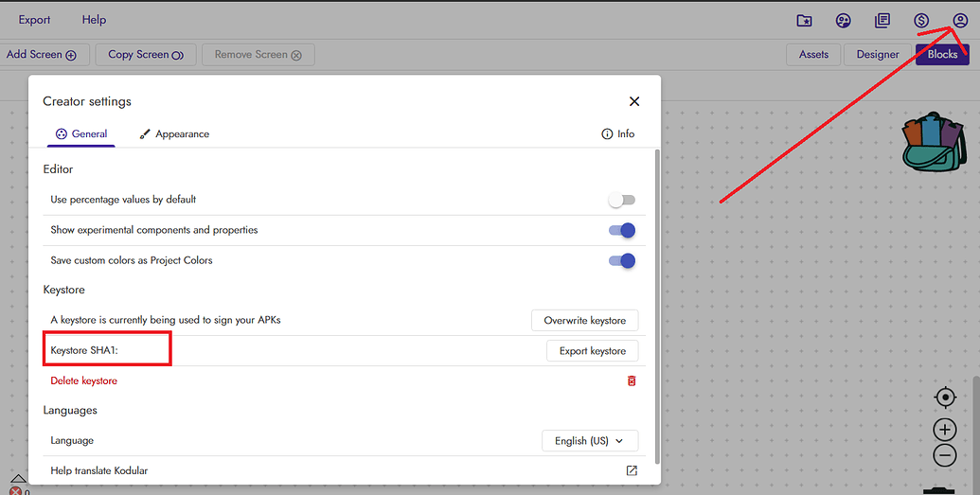Enable percentage values by default
This screenshot has width=980, height=495.
click(621, 200)
